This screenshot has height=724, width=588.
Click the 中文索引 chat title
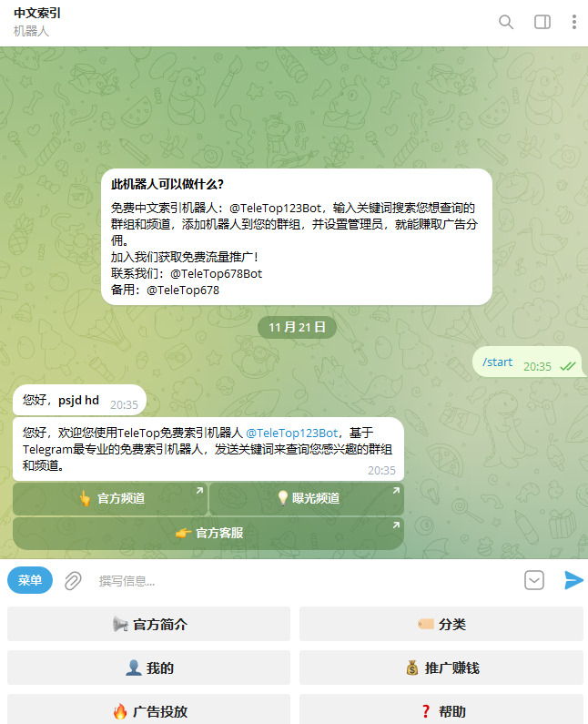37,13
